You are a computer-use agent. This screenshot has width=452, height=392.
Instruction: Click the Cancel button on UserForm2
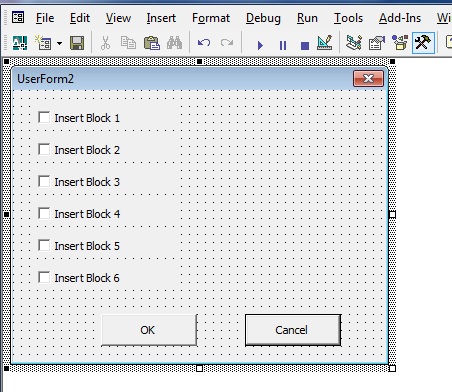293,330
